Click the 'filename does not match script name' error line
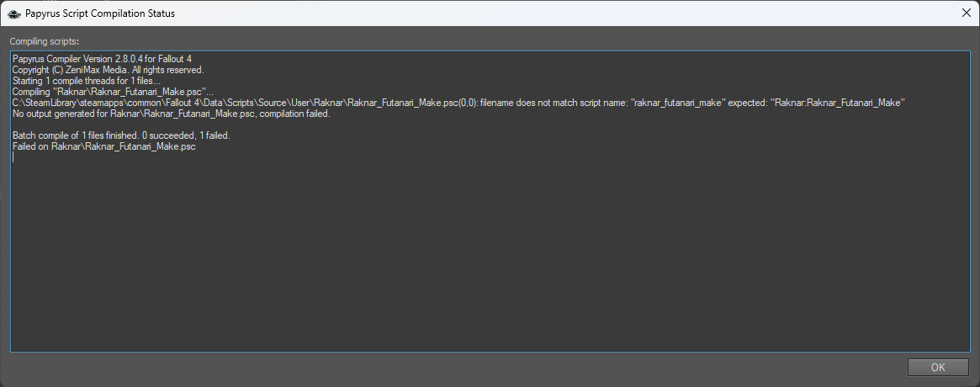The height and width of the screenshot is (387, 980). coord(458,103)
